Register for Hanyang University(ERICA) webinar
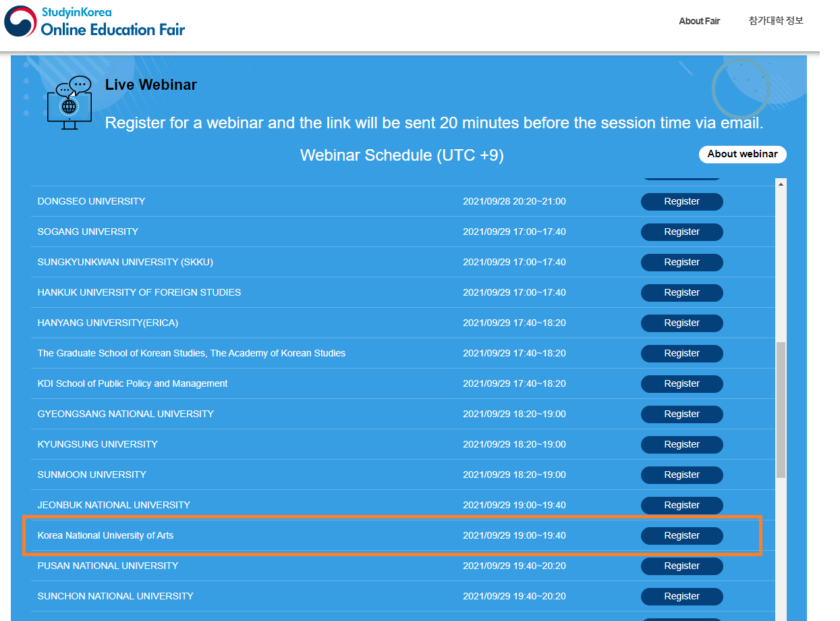The image size is (840, 621). tap(681, 323)
